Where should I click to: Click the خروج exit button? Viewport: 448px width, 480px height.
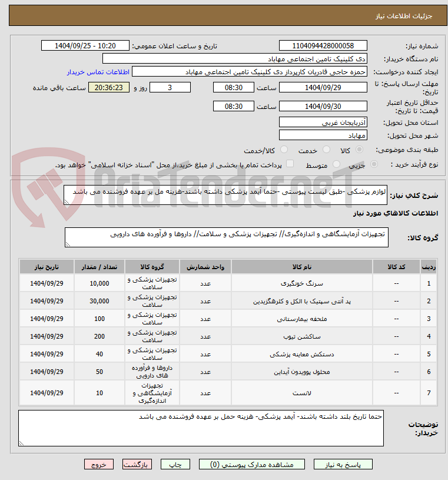coord(98,464)
